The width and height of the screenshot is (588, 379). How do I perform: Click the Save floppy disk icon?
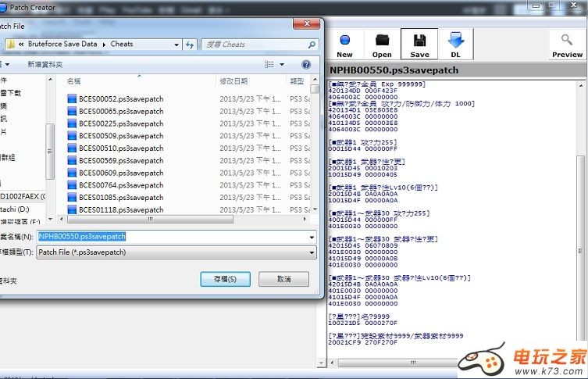point(419,45)
